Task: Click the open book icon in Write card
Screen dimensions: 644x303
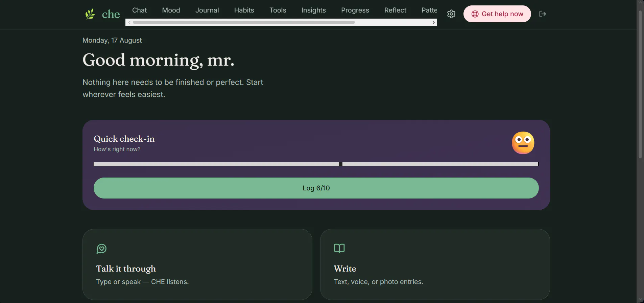Action: [x=339, y=249]
